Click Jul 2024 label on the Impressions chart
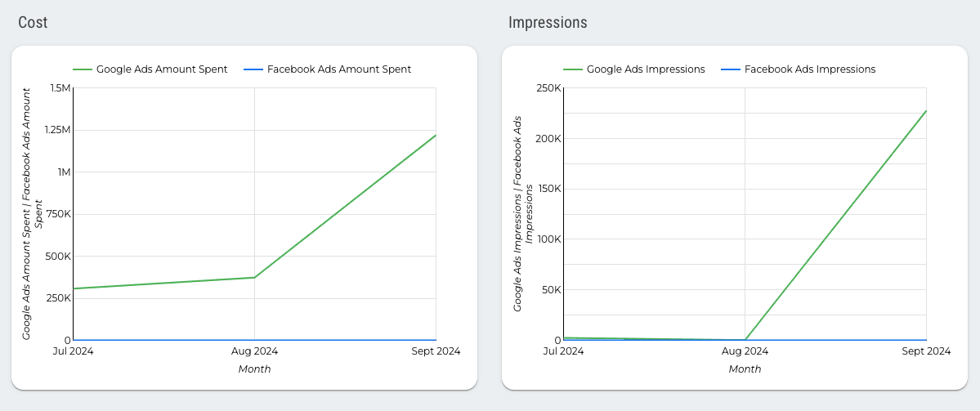The height and width of the screenshot is (411, 980). (563, 351)
